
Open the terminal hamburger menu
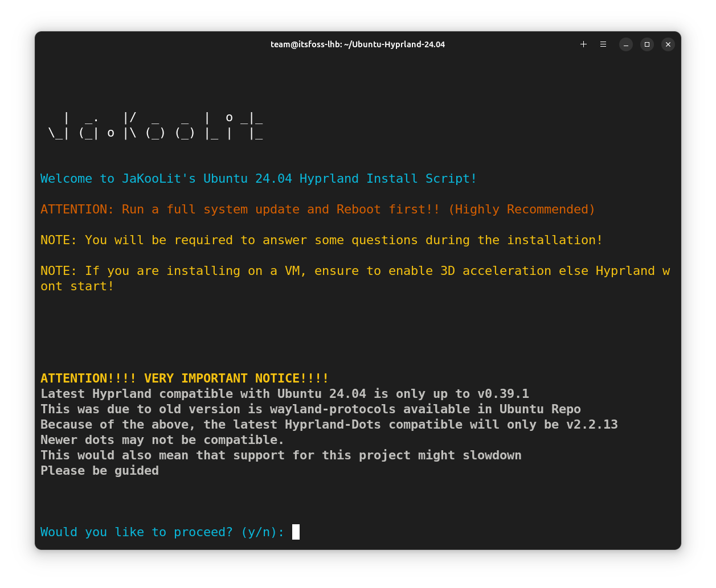pyautogui.click(x=603, y=44)
